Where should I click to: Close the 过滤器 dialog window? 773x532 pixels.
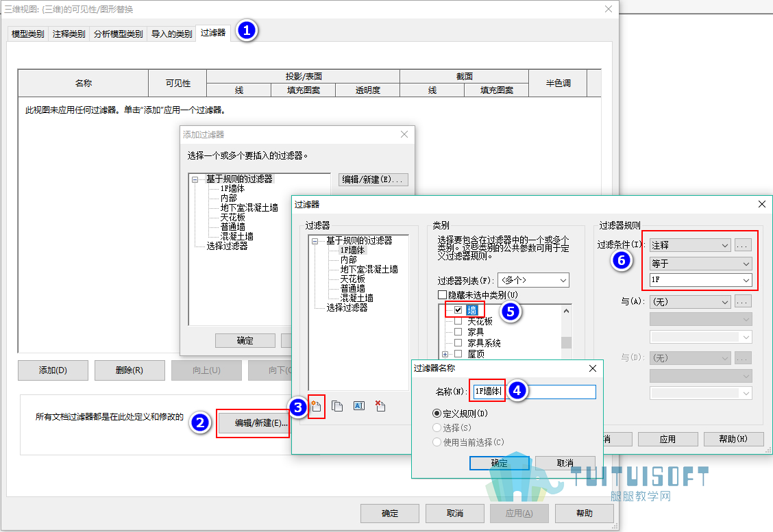point(761,204)
